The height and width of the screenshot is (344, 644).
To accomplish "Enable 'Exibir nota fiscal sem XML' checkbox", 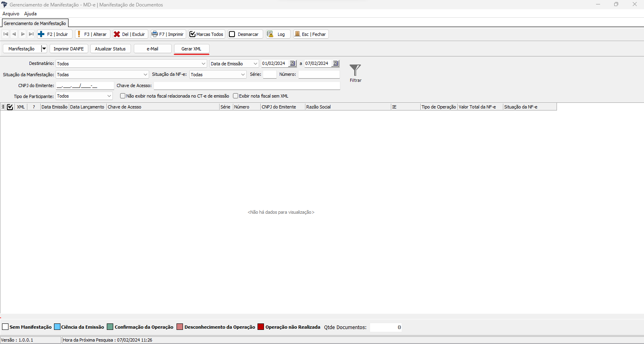I will 236,96.
